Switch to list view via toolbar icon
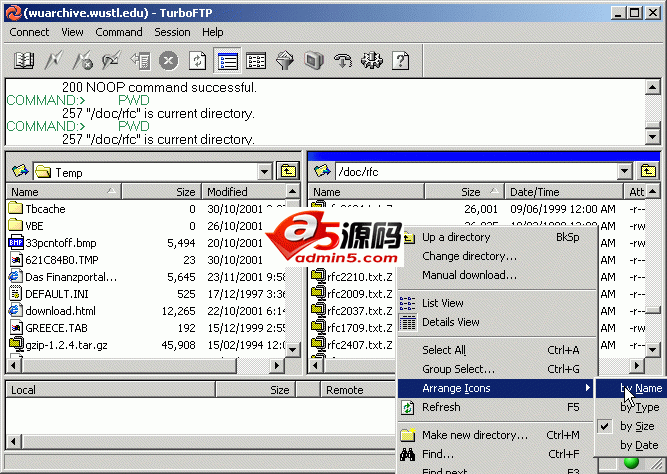The height and width of the screenshot is (474, 667). 227,61
